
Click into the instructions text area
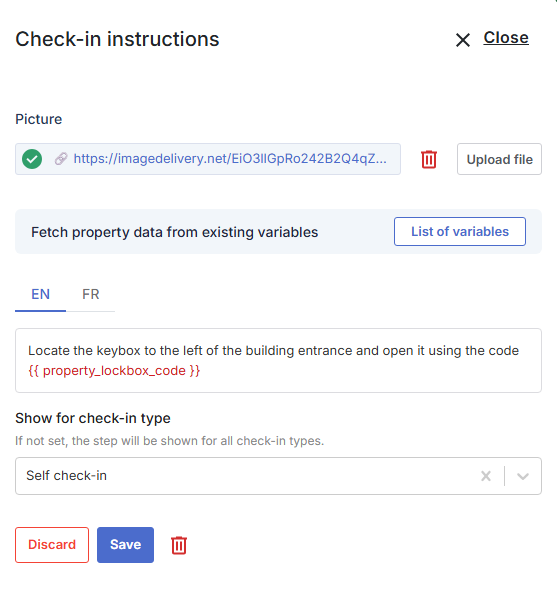coord(278,361)
